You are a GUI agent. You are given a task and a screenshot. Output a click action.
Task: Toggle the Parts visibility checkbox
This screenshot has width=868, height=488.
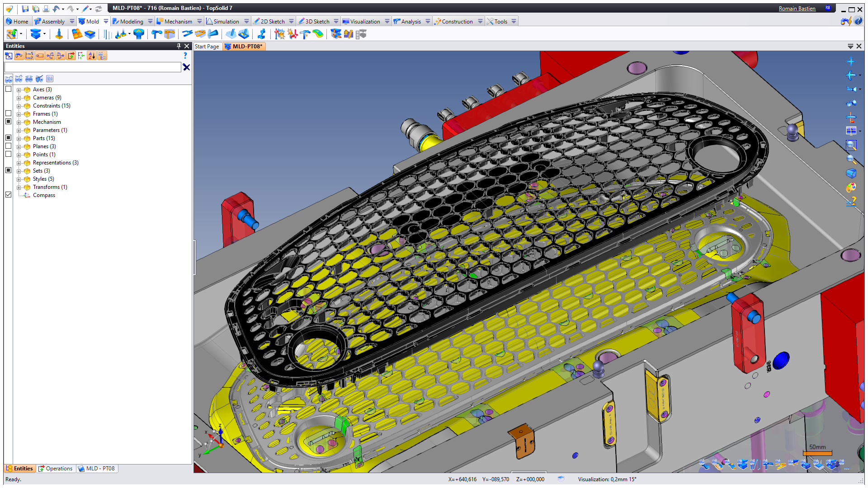(x=8, y=138)
